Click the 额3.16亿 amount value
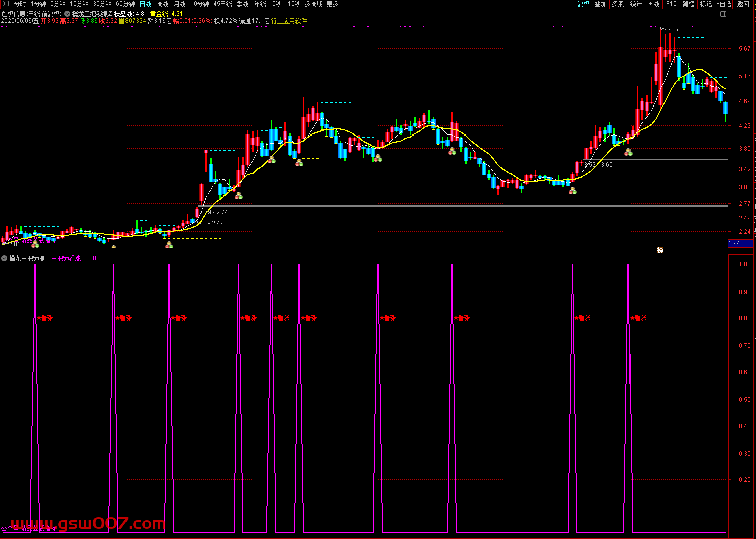This screenshot has height=539, width=756. point(159,21)
